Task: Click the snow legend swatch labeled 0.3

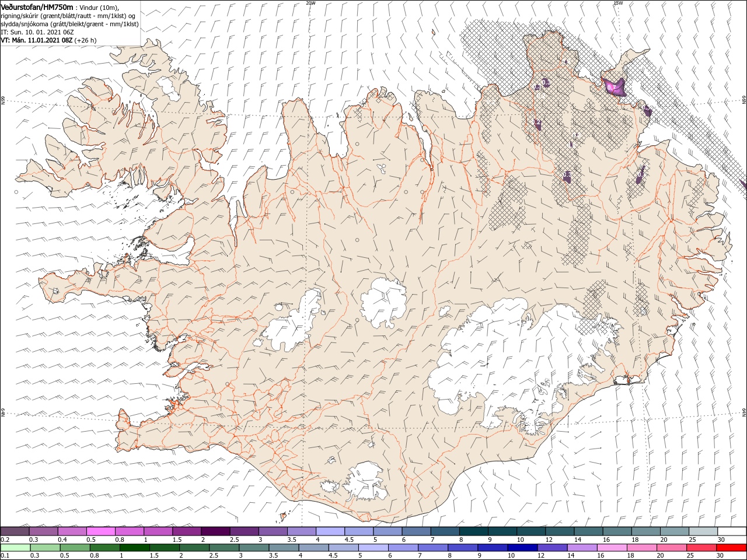Action: (x=43, y=531)
